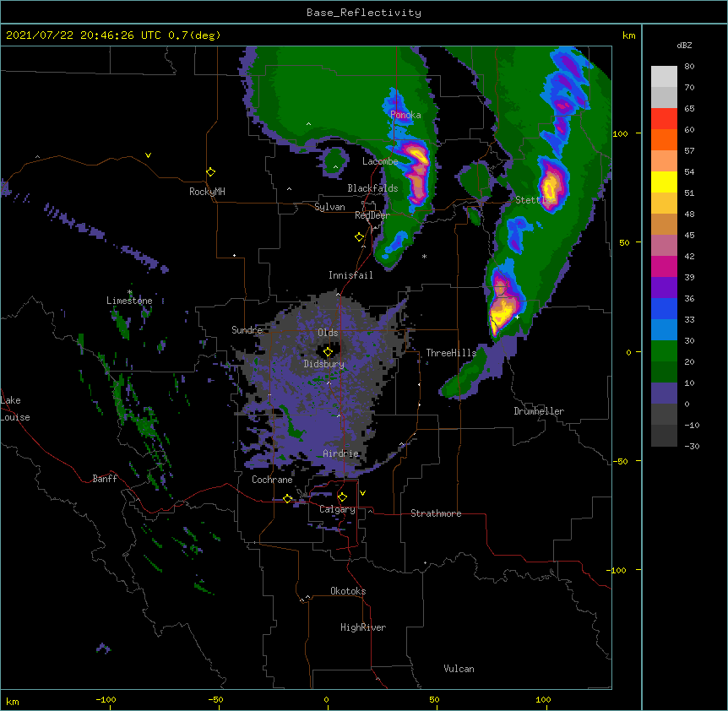The height and width of the screenshot is (711, 728).
Task: Click the RedDeer town label
Action: pos(372,215)
